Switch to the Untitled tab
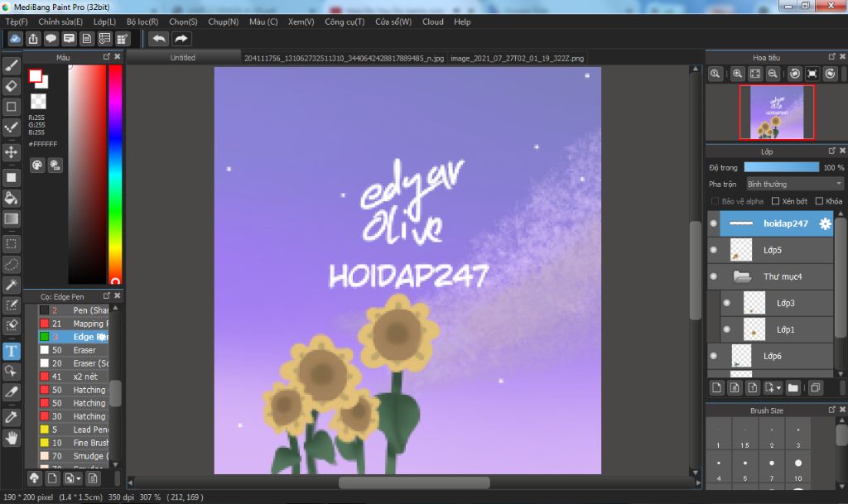This screenshot has width=848, height=504. point(183,58)
